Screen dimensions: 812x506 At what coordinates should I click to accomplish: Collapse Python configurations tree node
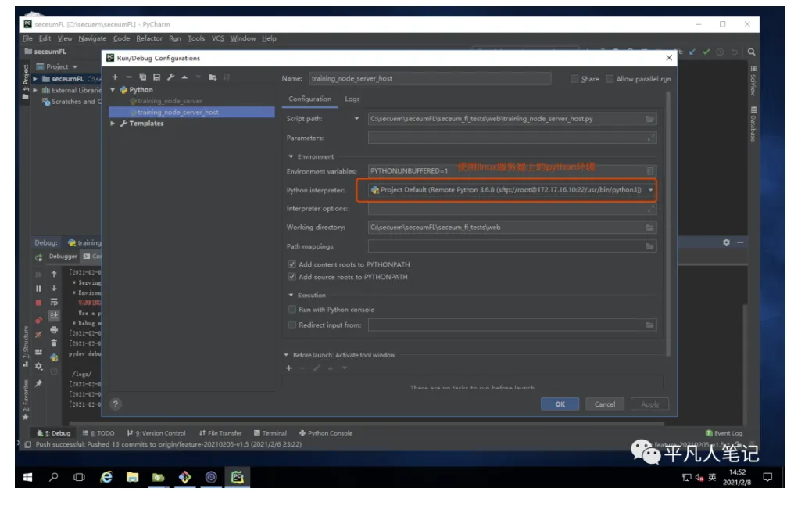pyautogui.click(x=113, y=90)
